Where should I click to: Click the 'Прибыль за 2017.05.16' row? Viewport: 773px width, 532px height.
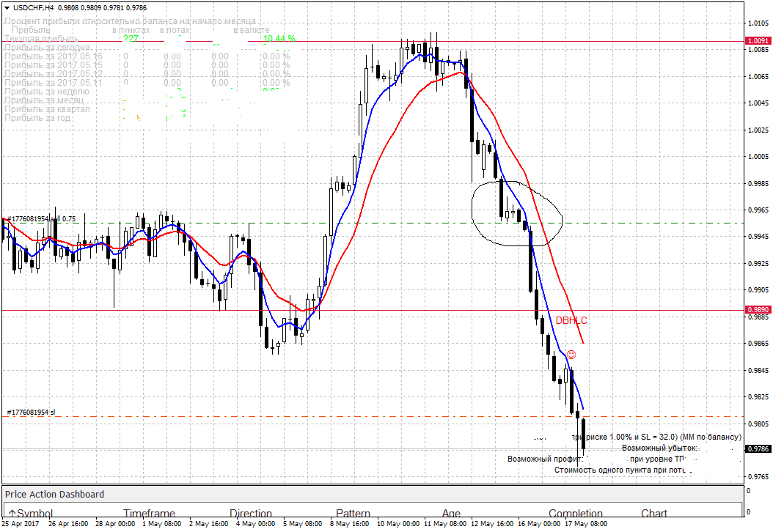pyautogui.click(x=147, y=56)
